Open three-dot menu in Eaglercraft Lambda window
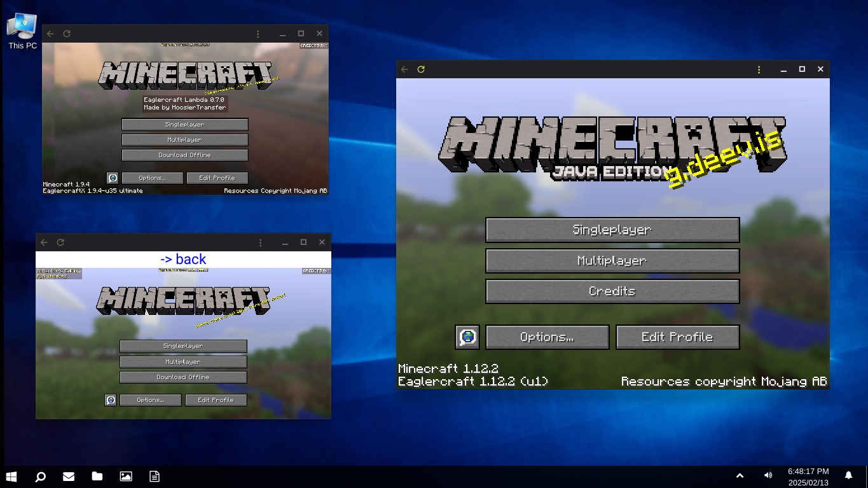Screen dimensions: 868x488 (x=258, y=34)
